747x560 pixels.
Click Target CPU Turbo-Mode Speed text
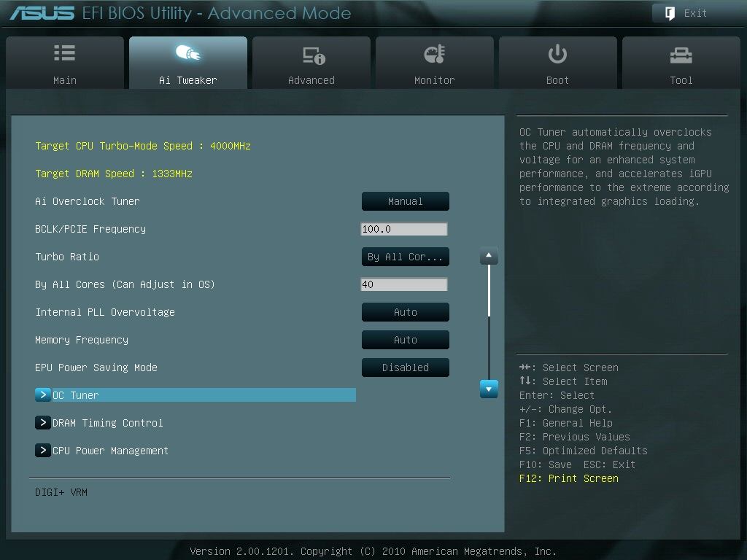pos(143,146)
